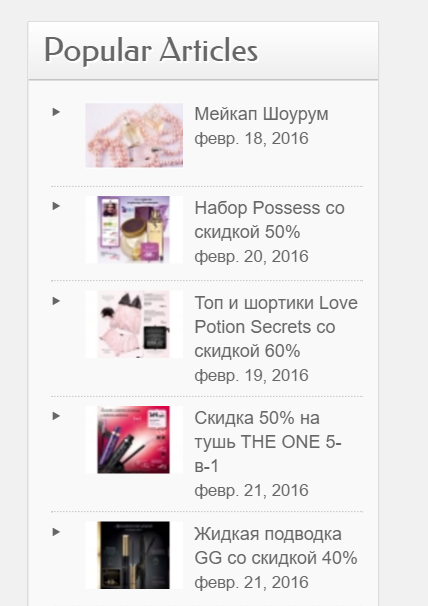Image resolution: width=428 pixels, height=606 pixels.
Task: Click the arrow bullet beside Жидкая подводка GG
Action: [x=56, y=532]
